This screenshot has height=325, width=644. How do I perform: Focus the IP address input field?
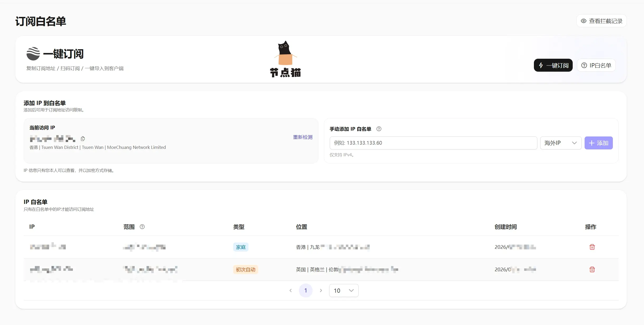(433, 143)
